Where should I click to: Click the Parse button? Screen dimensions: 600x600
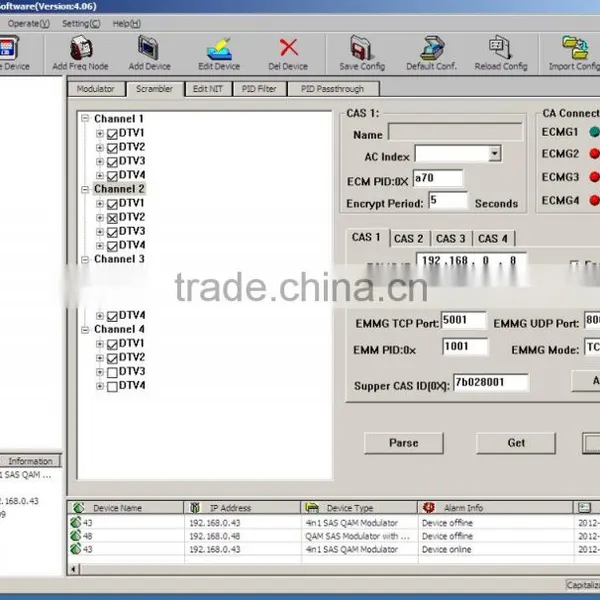click(404, 443)
